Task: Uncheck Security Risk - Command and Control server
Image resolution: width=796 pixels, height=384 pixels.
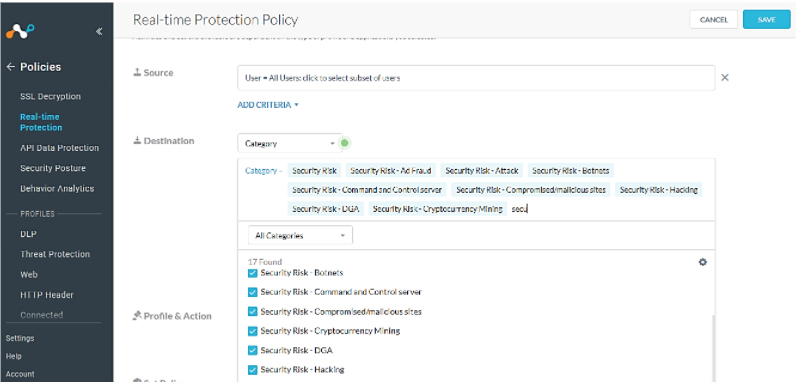Action: click(x=252, y=293)
